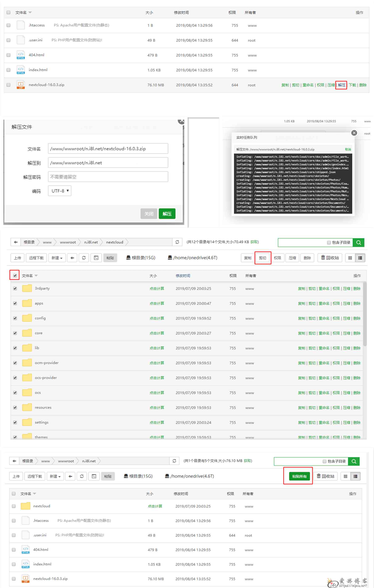Click the 解压密码 password field

point(108,177)
